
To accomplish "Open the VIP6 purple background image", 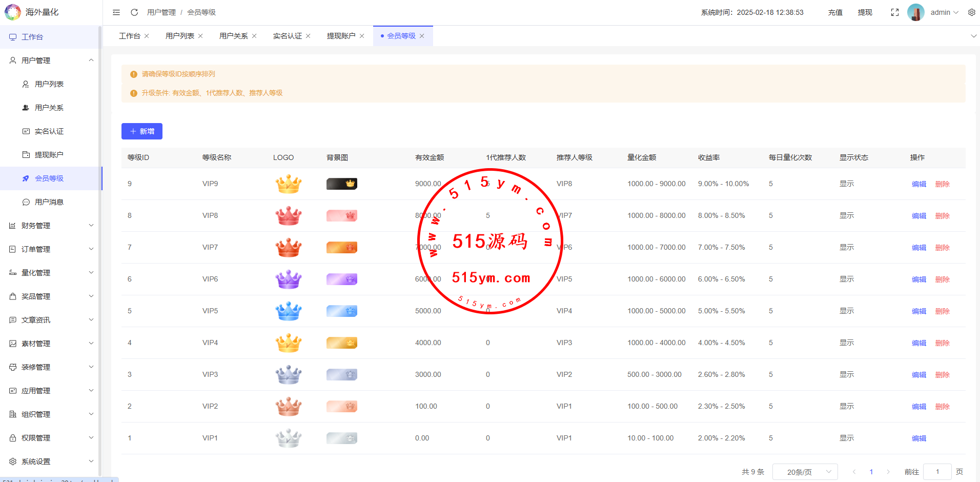I will [x=341, y=279].
